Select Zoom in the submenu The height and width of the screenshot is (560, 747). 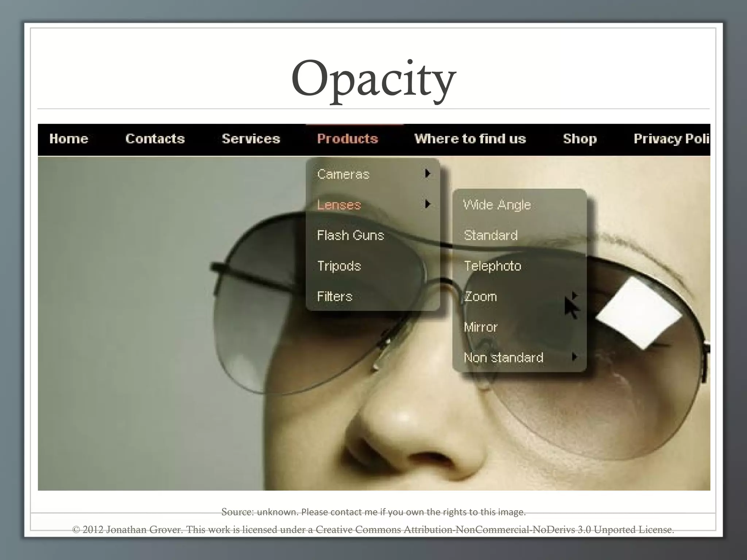tap(480, 297)
